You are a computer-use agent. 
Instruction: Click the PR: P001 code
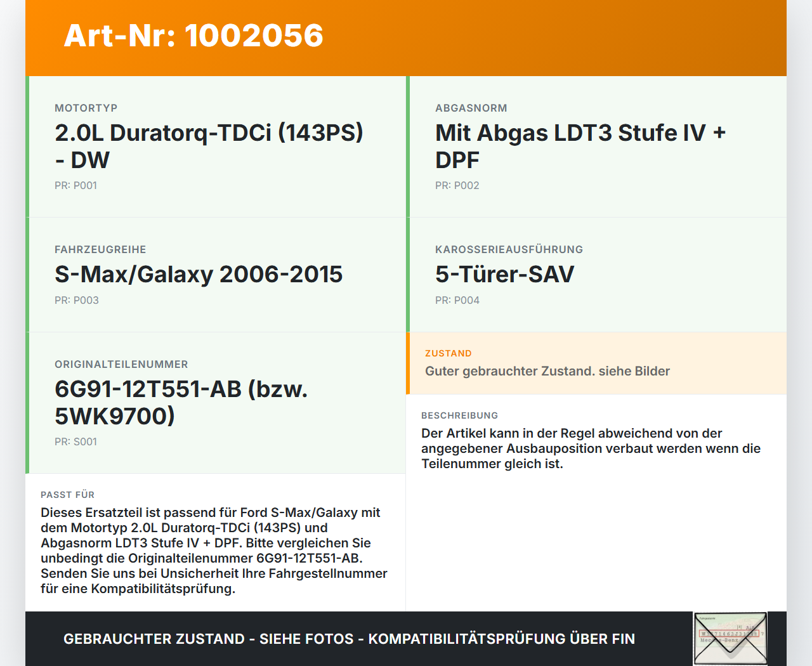pos(75,185)
